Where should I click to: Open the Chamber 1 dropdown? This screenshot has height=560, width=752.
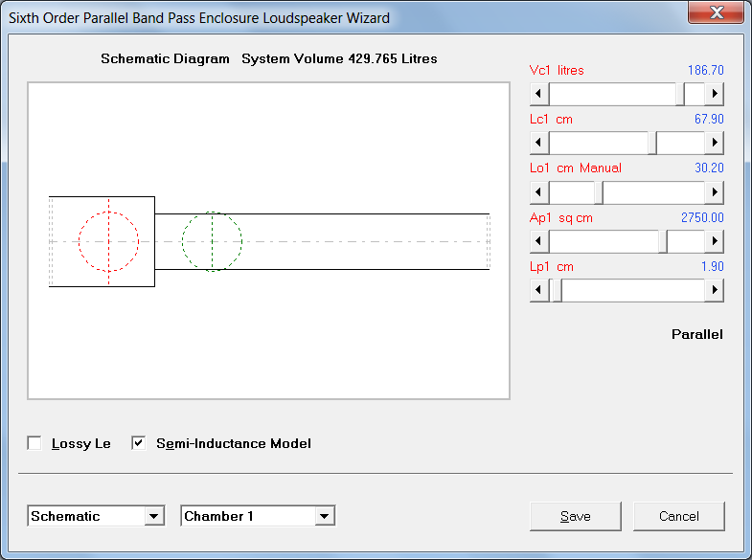click(x=325, y=516)
